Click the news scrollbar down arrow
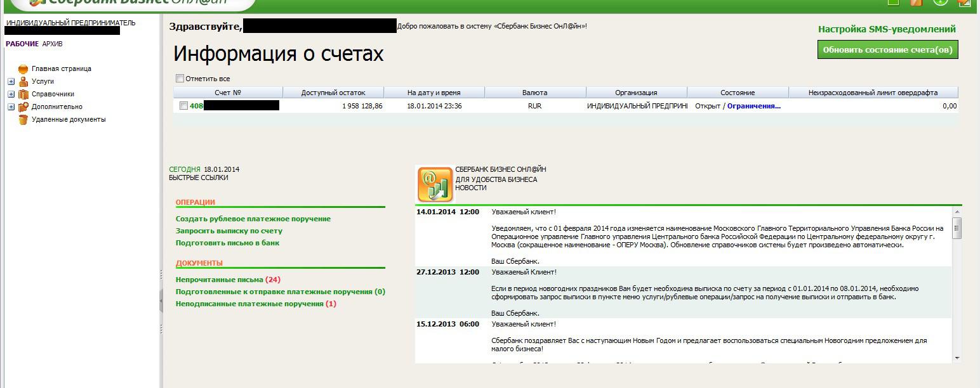The image size is (980, 388). point(957,358)
